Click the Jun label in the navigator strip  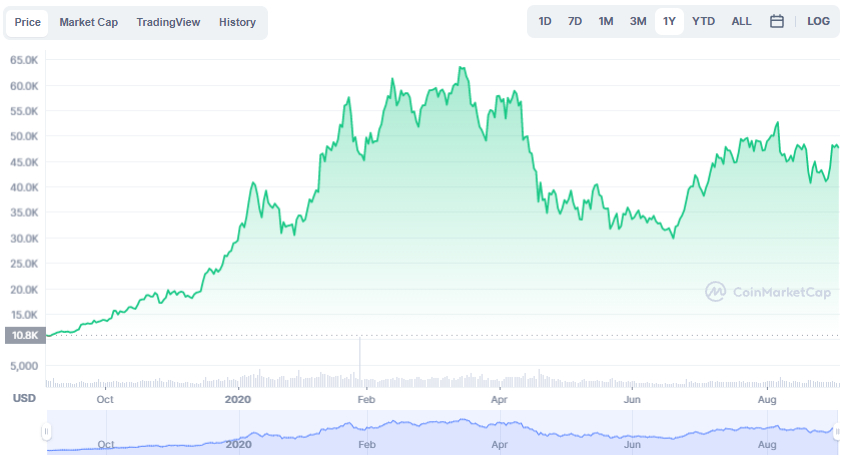[632, 445]
